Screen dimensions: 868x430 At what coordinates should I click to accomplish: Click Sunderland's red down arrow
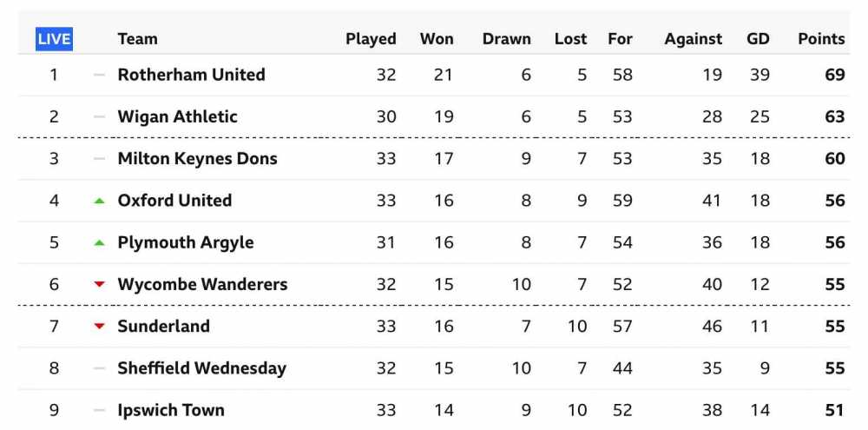[99, 327]
